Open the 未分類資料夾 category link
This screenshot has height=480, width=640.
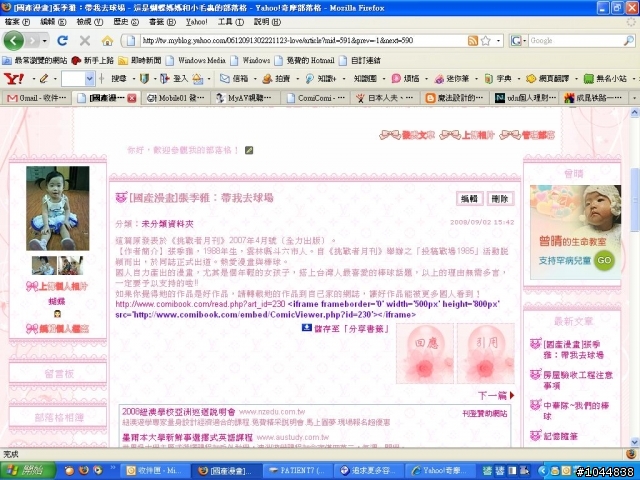click(167, 224)
